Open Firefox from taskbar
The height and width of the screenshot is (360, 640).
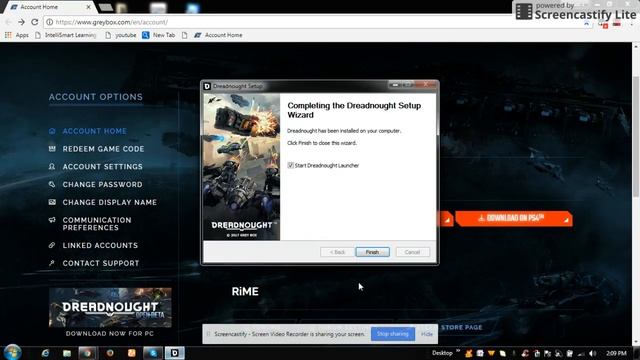coord(110,353)
